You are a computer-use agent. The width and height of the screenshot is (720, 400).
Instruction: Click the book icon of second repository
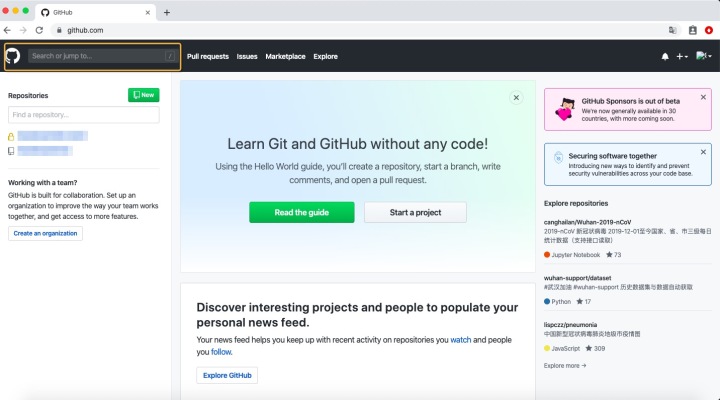pos(11,151)
